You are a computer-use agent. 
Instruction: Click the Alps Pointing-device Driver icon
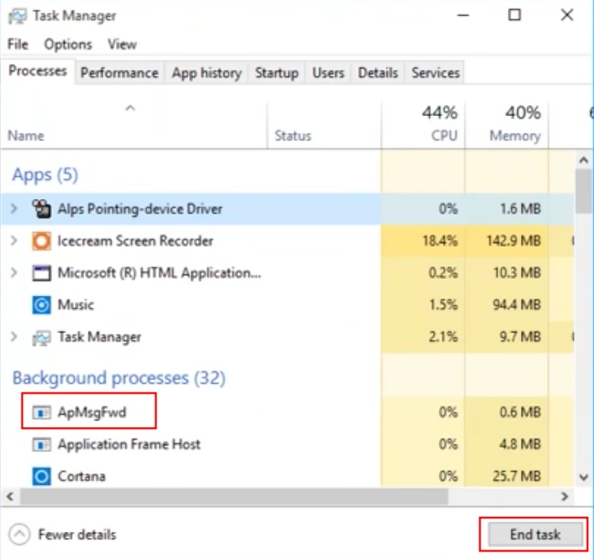(41, 209)
